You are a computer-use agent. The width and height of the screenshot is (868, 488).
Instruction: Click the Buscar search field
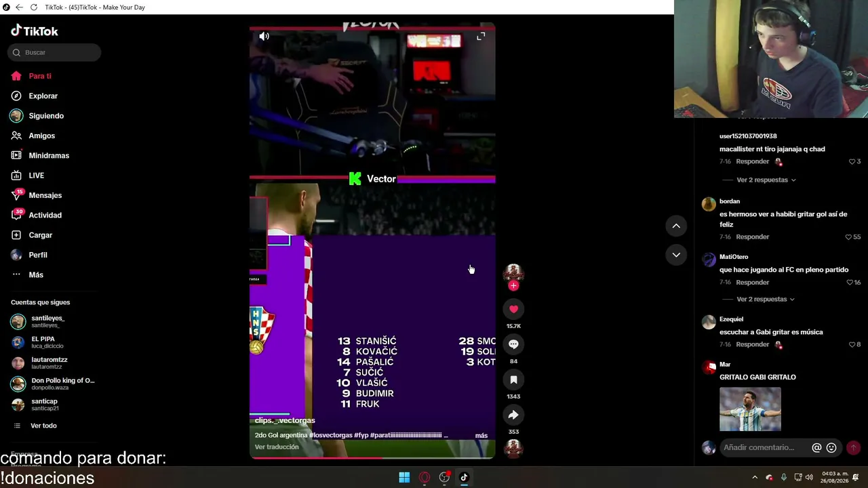tap(54, 52)
